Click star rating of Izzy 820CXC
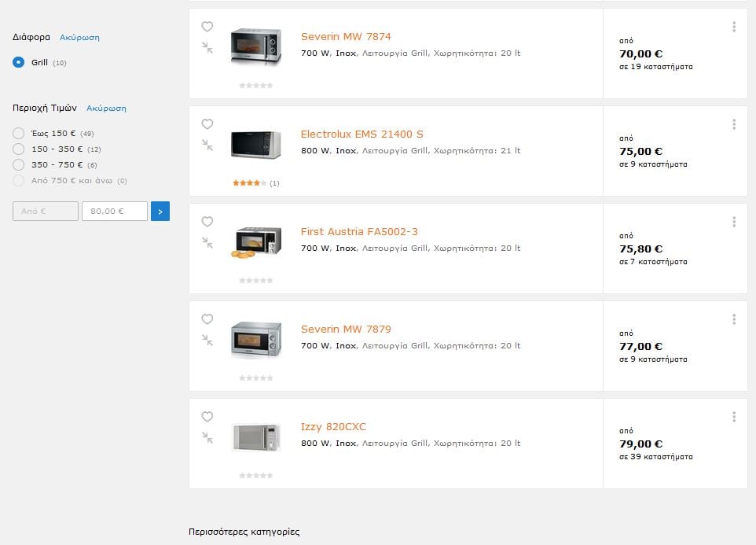The height and width of the screenshot is (545, 756). pyautogui.click(x=256, y=475)
